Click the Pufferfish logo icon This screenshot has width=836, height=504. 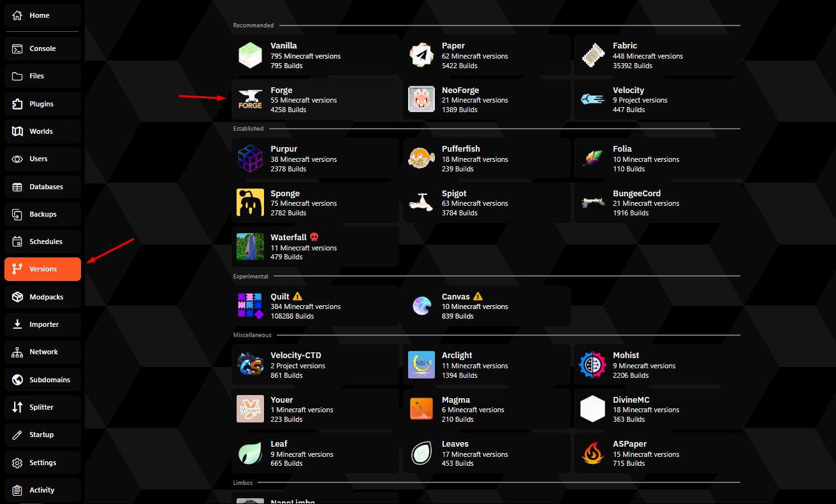(x=422, y=159)
